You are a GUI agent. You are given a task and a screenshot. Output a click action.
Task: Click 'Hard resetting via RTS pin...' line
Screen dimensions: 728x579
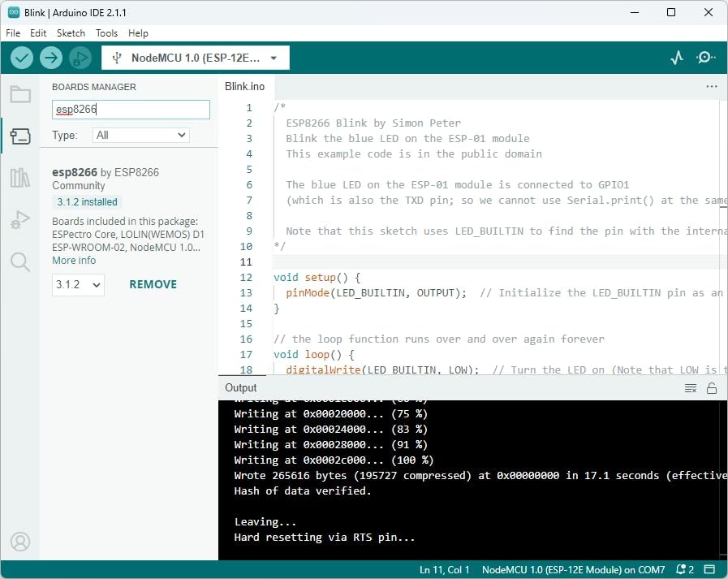[325, 537]
